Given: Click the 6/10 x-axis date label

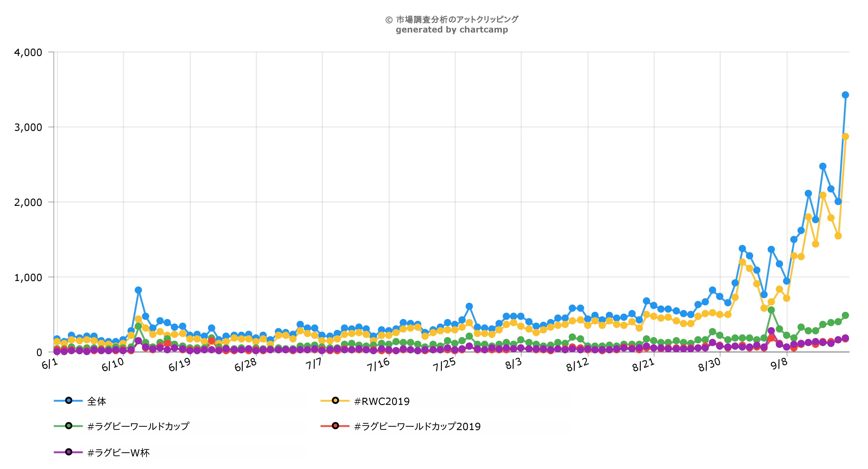Looking at the screenshot, I should pyautogui.click(x=113, y=365).
